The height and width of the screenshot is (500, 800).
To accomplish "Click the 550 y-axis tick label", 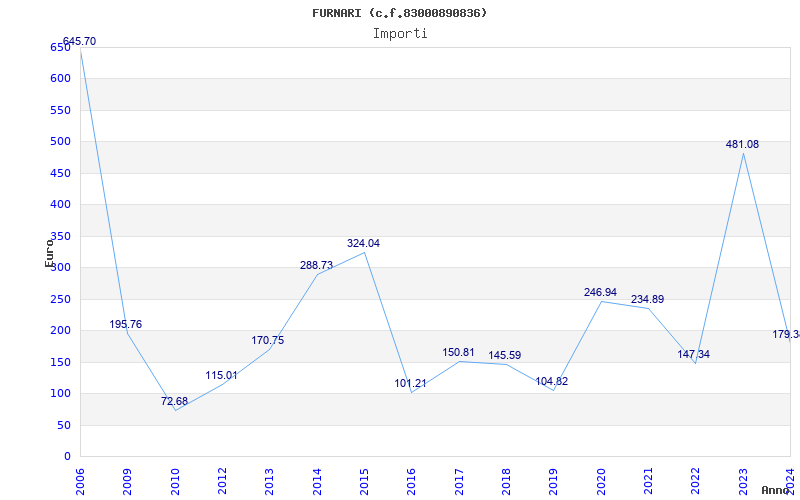I will pos(60,110).
